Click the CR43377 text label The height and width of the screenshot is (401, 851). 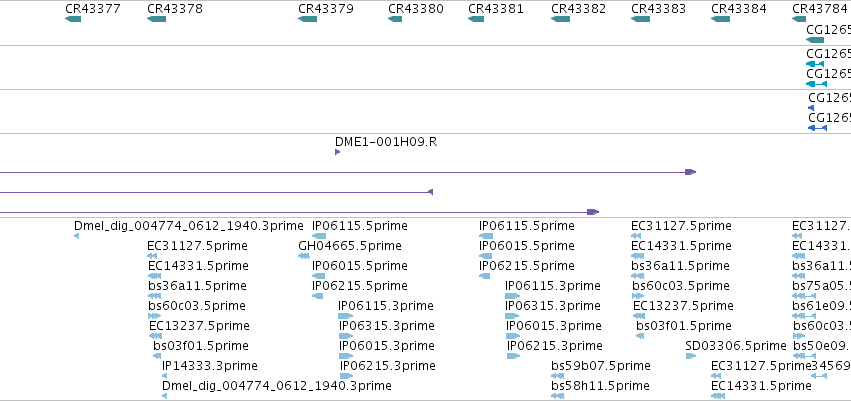(x=93, y=9)
